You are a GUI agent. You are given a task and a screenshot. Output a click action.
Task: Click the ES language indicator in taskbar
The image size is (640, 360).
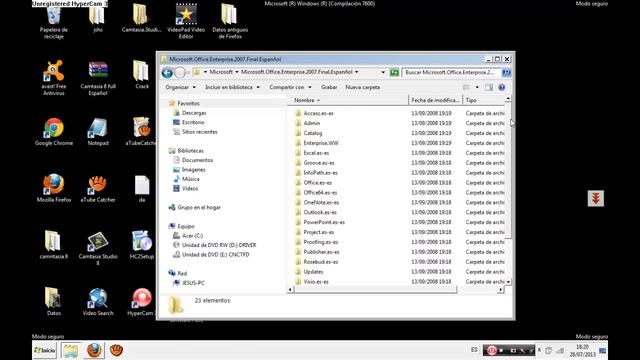(x=474, y=350)
